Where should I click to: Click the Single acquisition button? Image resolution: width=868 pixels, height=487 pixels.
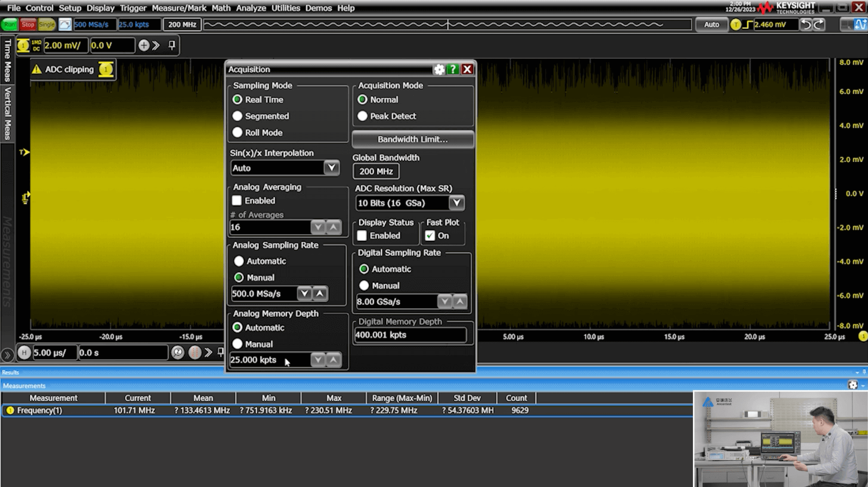click(47, 24)
